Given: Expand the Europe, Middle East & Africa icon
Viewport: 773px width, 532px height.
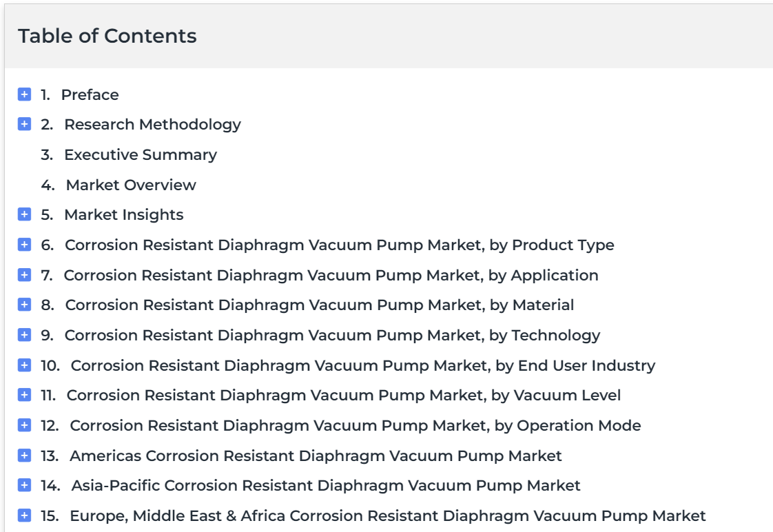Looking at the screenshot, I should pos(24,515).
